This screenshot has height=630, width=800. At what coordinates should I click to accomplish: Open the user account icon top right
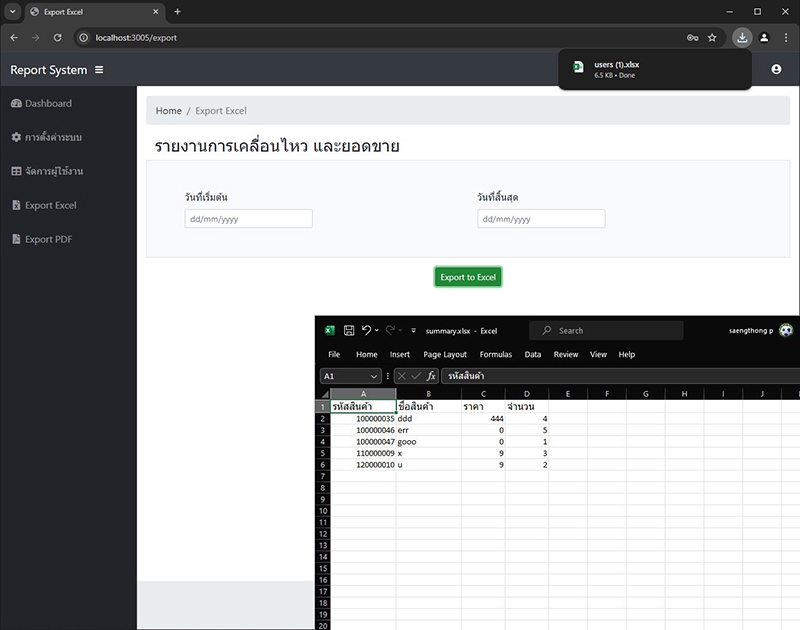778,70
